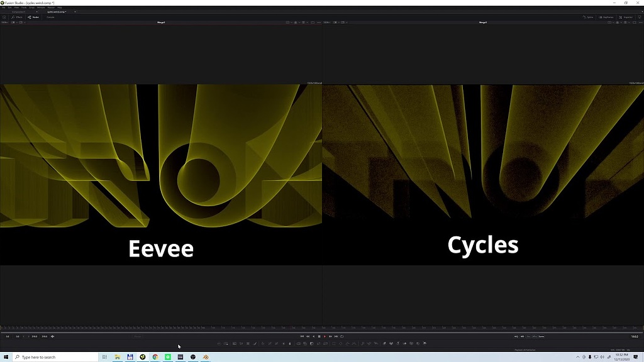Click the Stop playback button
This screenshot has width=644, height=362.
tap(319, 337)
